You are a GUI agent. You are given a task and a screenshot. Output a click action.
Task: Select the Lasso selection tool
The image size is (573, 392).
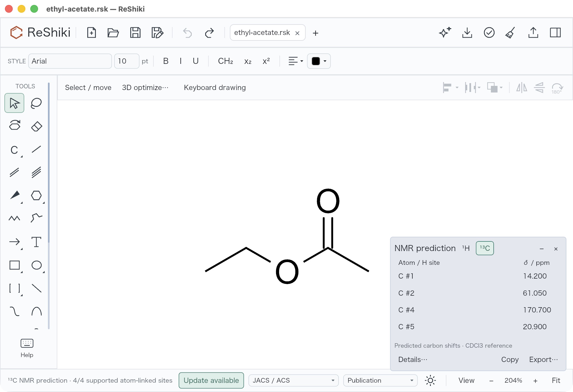(36, 103)
